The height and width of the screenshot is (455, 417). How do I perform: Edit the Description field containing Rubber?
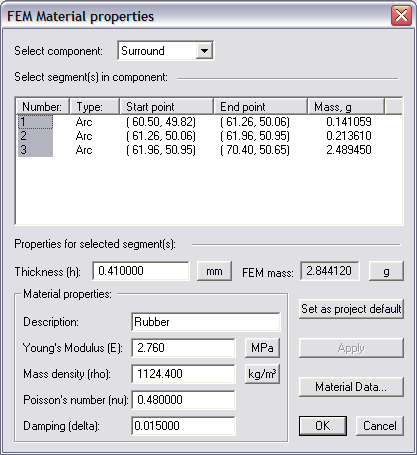[206, 322]
